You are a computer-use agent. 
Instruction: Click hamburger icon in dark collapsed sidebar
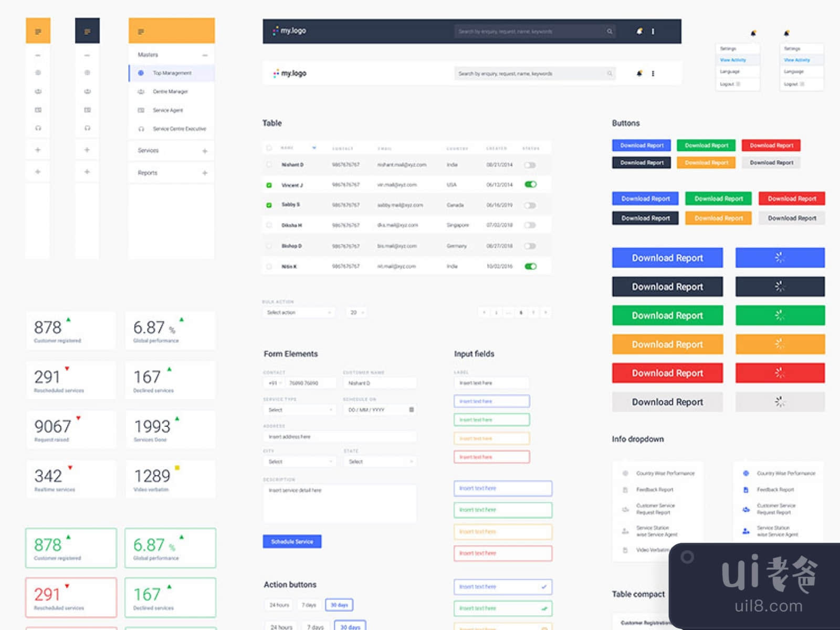[87, 31]
